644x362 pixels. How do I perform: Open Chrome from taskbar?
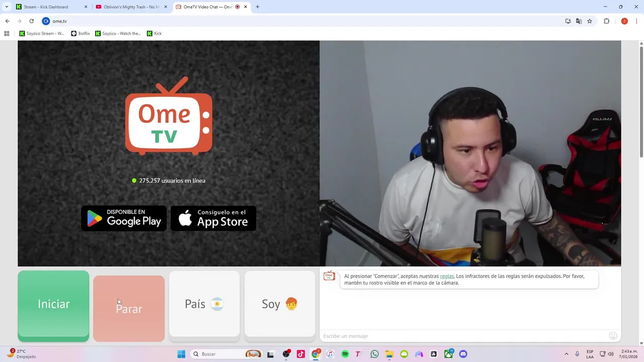[x=315, y=354]
